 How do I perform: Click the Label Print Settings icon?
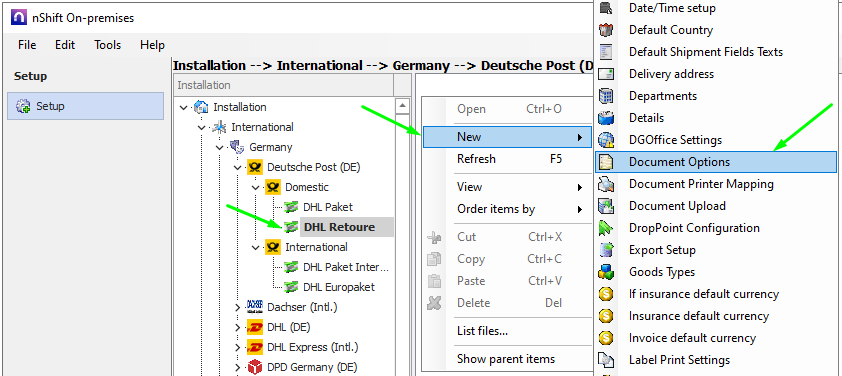pos(606,360)
